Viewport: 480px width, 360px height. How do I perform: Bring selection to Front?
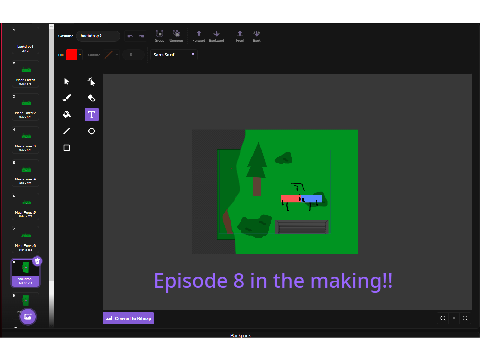click(x=240, y=36)
